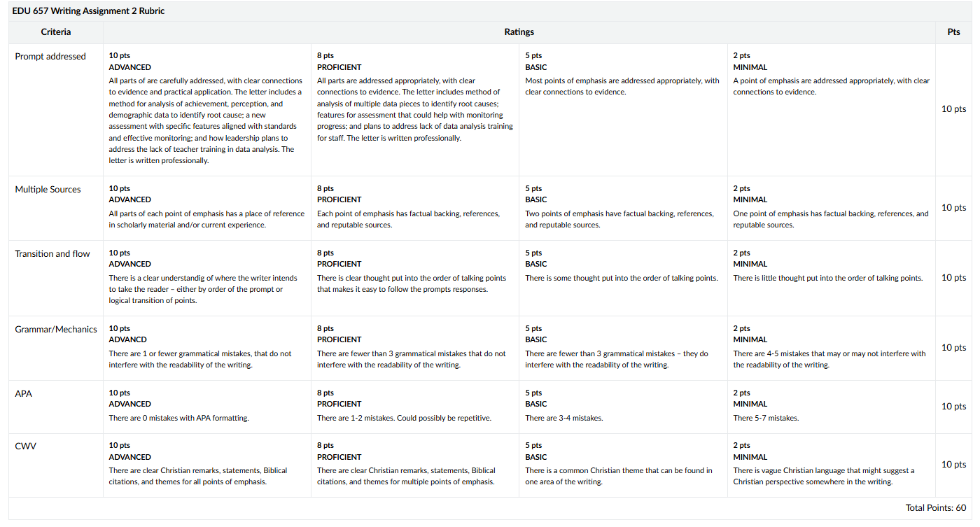The image size is (980, 527).
Task: Select the 8 pts Proficient rating for CWV
Action: pos(415,465)
